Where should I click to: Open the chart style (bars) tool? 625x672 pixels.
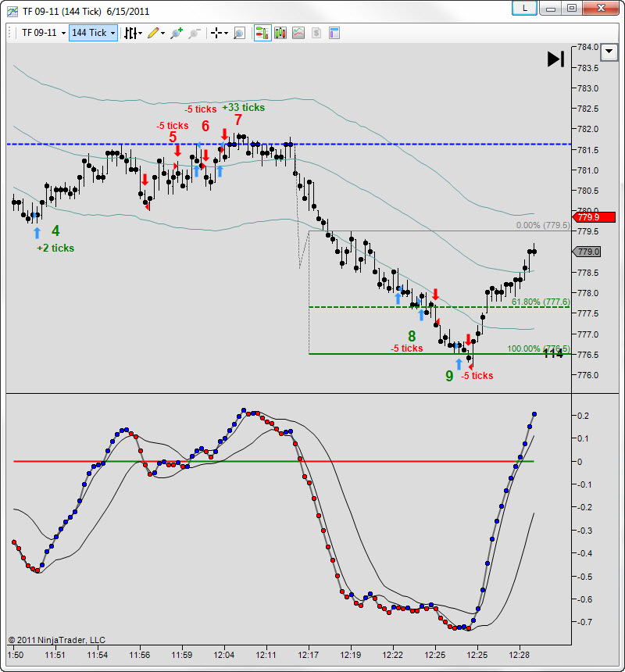point(130,33)
